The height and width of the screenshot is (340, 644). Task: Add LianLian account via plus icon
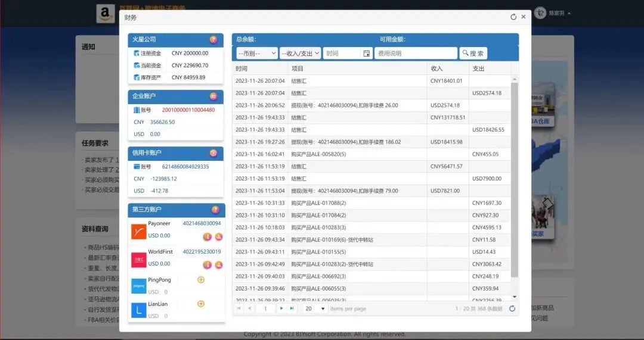pyautogui.click(x=201, y=304)
